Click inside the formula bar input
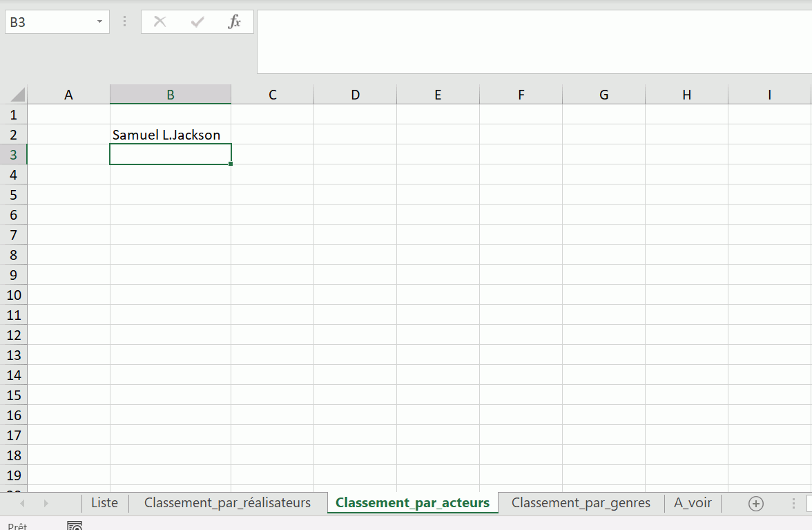This screenshot has height=530, width=812. pyautogui.click(x=532, y=41)
